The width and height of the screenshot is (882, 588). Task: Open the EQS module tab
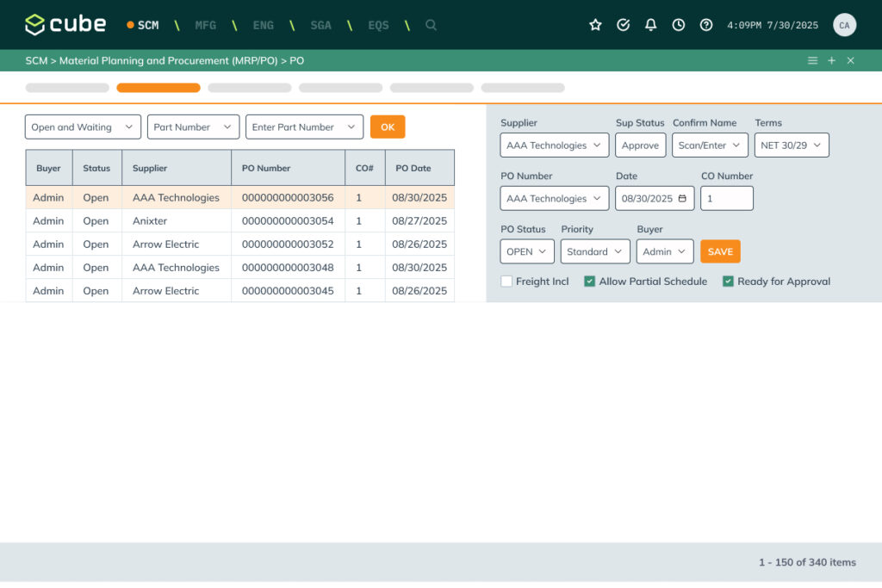point(378,25)
